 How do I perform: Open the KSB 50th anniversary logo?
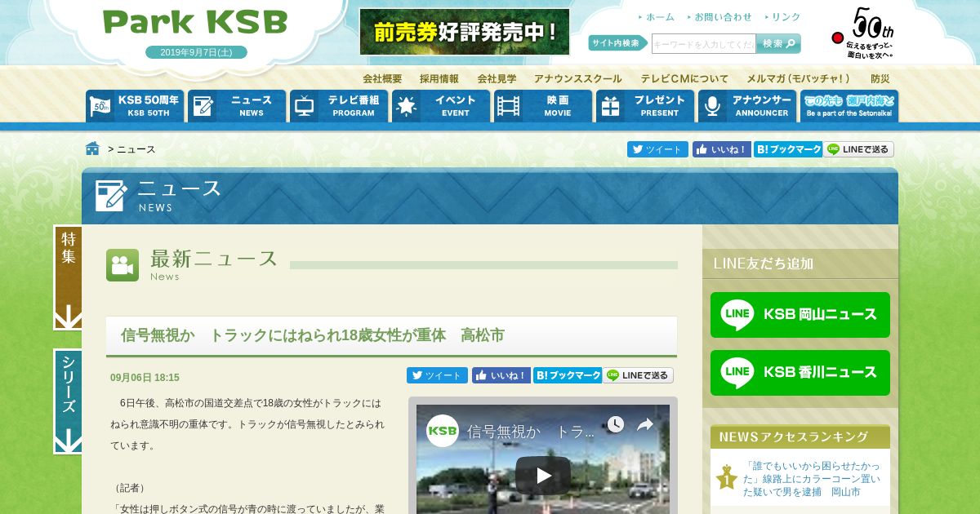864,33
